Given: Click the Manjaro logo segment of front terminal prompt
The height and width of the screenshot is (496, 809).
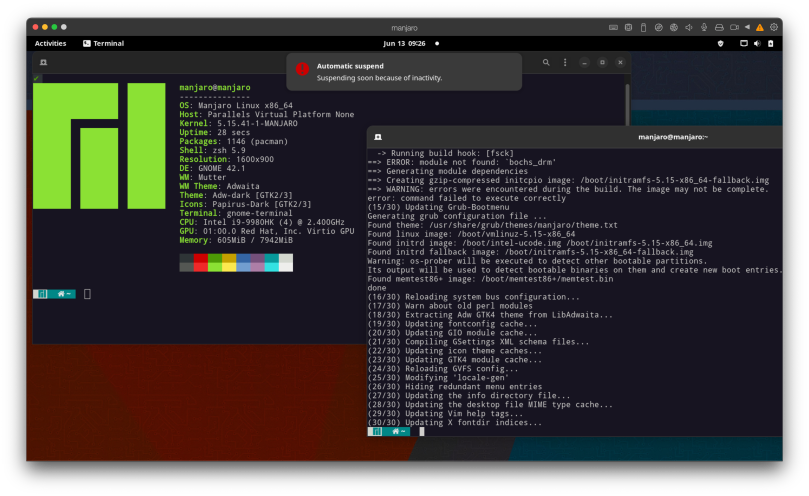Looking at the screenshot, I should click(376, 431).
